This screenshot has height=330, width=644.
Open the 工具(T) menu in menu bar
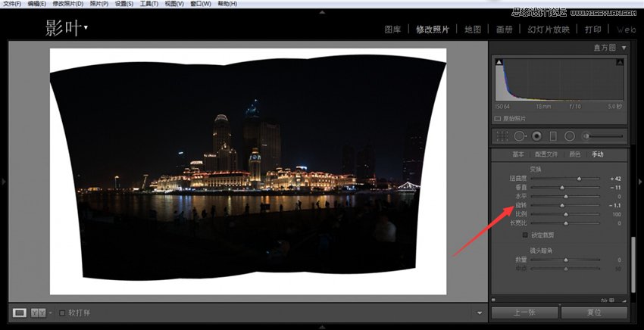click(x=149, y=4)
